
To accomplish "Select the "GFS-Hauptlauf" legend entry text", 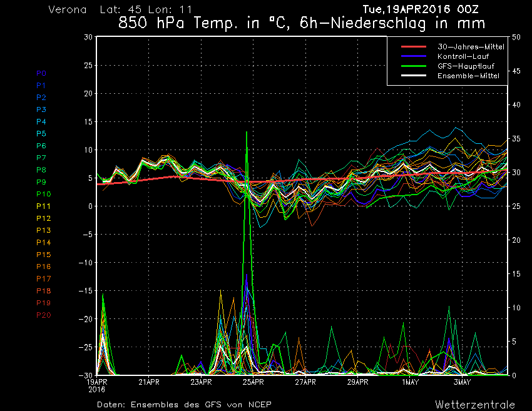I will (x=466, y=66).
